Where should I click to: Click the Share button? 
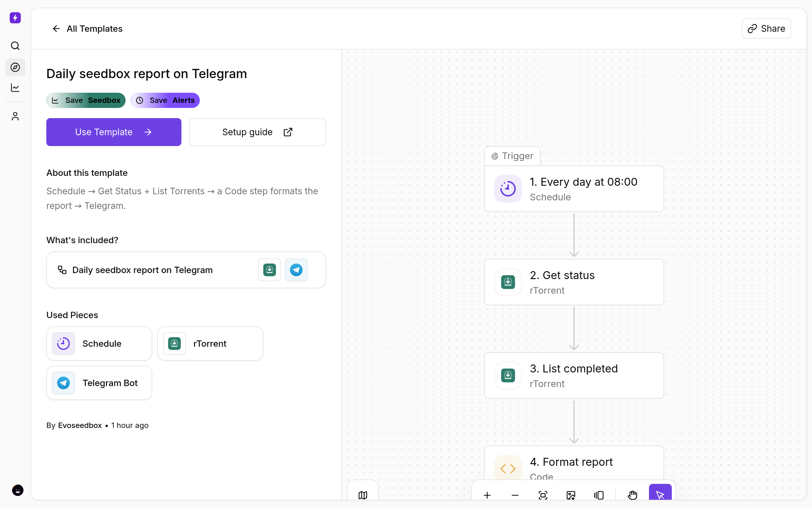point(766,29)
